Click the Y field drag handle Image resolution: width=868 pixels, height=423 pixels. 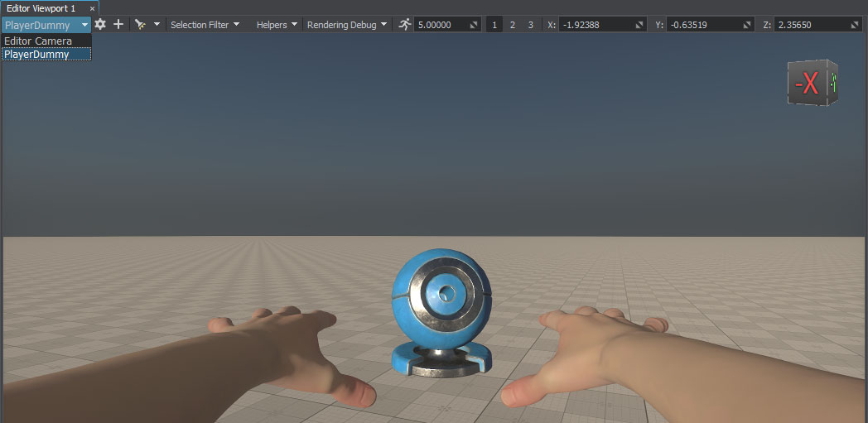pyautogui.click(x=748, y=26)
